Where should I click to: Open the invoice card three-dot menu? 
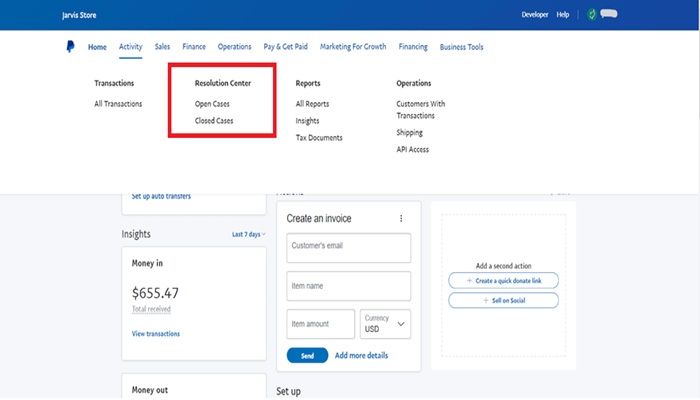click(x=401, y=218)
